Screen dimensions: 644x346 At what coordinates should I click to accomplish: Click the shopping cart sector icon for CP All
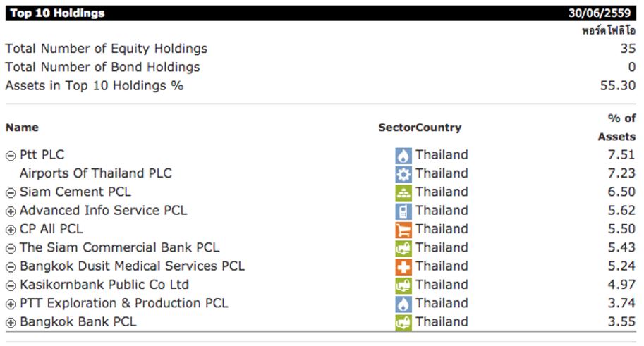(x=403, y=230)
